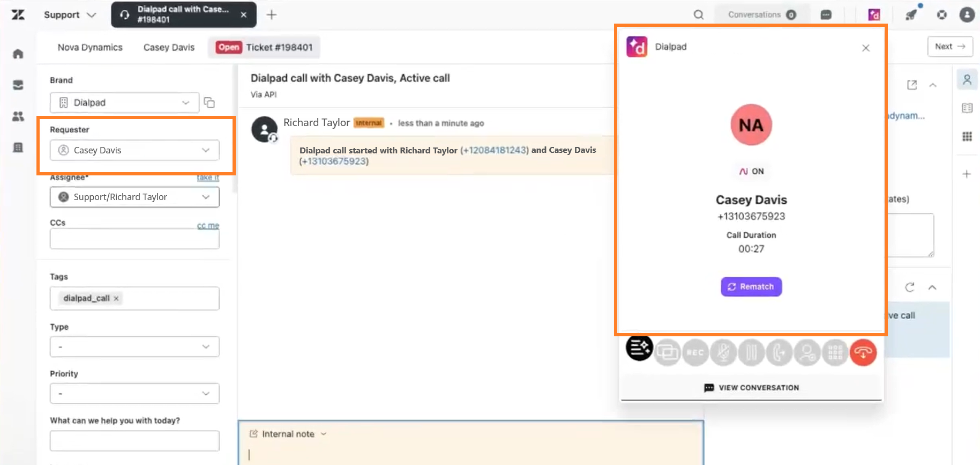Open Organizations in the left sidebar
Screen dimensions: 980x465
tap(18, 147)
